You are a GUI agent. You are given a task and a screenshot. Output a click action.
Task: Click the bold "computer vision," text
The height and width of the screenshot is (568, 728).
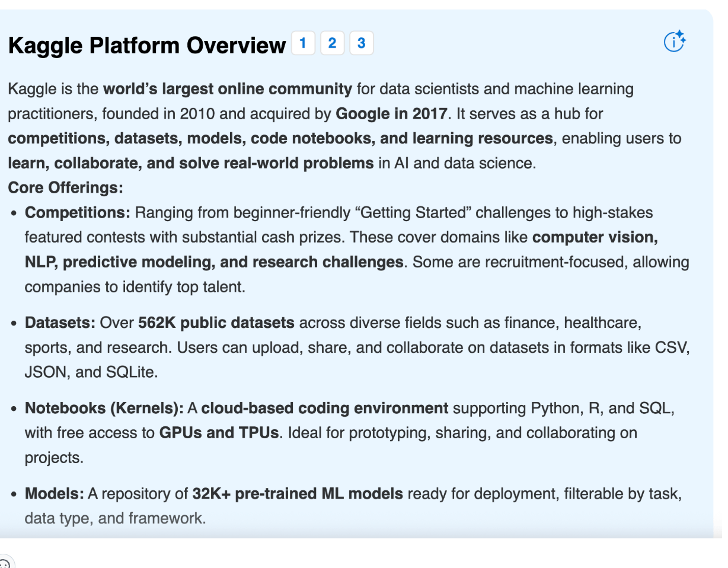tap(595, 237)
